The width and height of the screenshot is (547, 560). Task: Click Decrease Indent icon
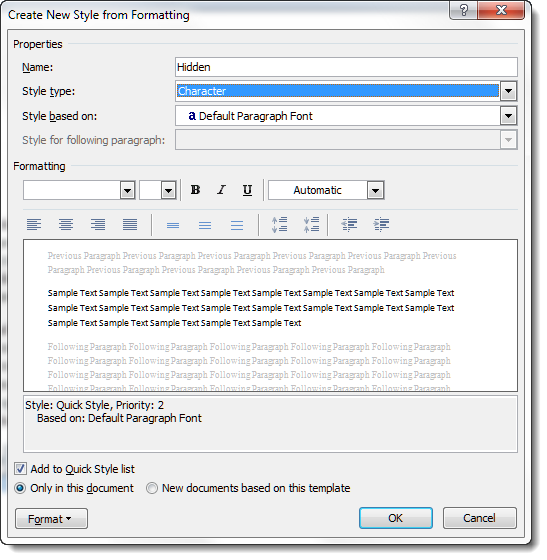coord(349,225)
